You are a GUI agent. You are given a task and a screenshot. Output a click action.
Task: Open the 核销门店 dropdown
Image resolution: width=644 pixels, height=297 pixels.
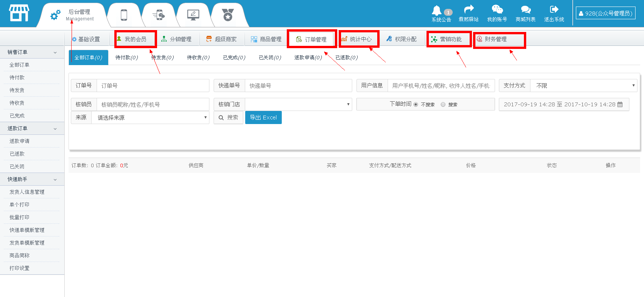298,104
